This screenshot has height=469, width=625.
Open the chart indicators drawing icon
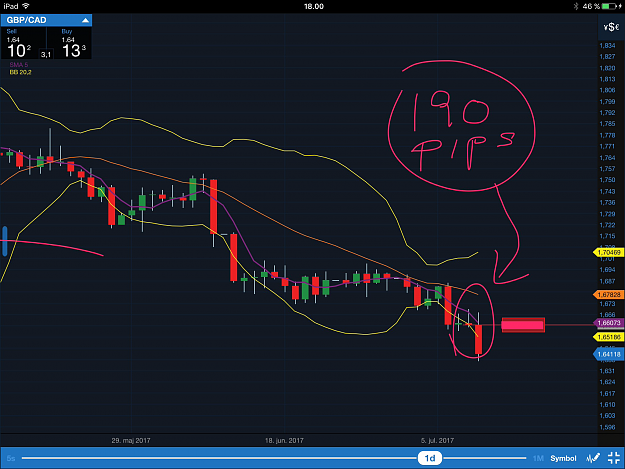[593, 458]
